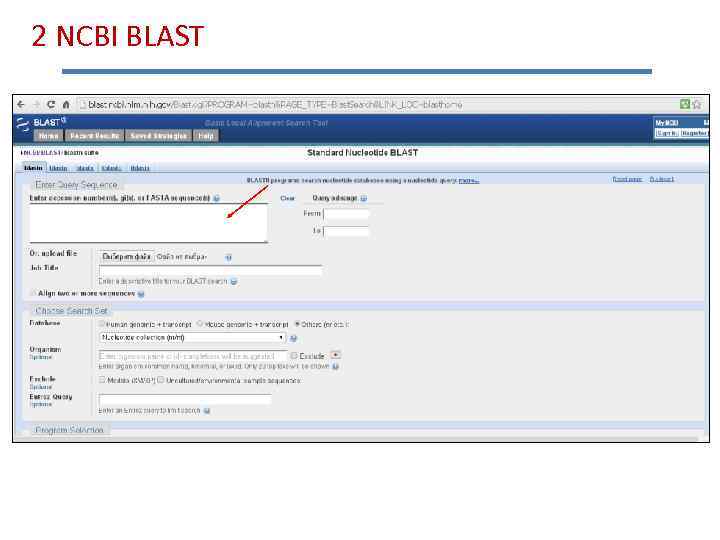Image resolution: width=720 pixels, height=540 pixels.
Task: Click inside the query sequence text area
Action: (x=149, y=223)
